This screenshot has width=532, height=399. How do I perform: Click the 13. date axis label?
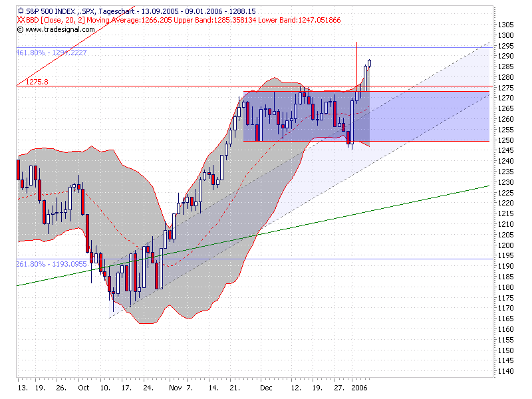pyautogui.click(x=23, y=388)
